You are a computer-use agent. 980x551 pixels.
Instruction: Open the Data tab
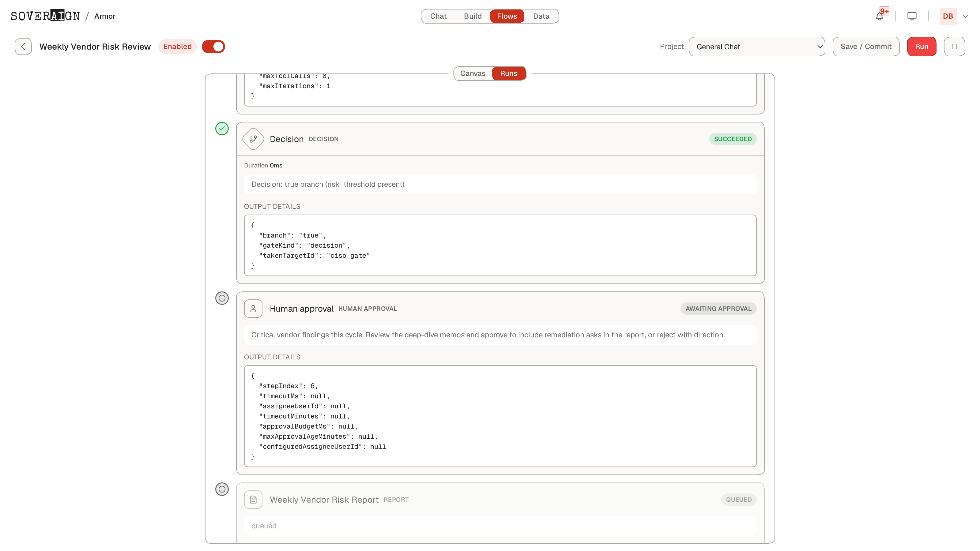(x=541, y=16)
